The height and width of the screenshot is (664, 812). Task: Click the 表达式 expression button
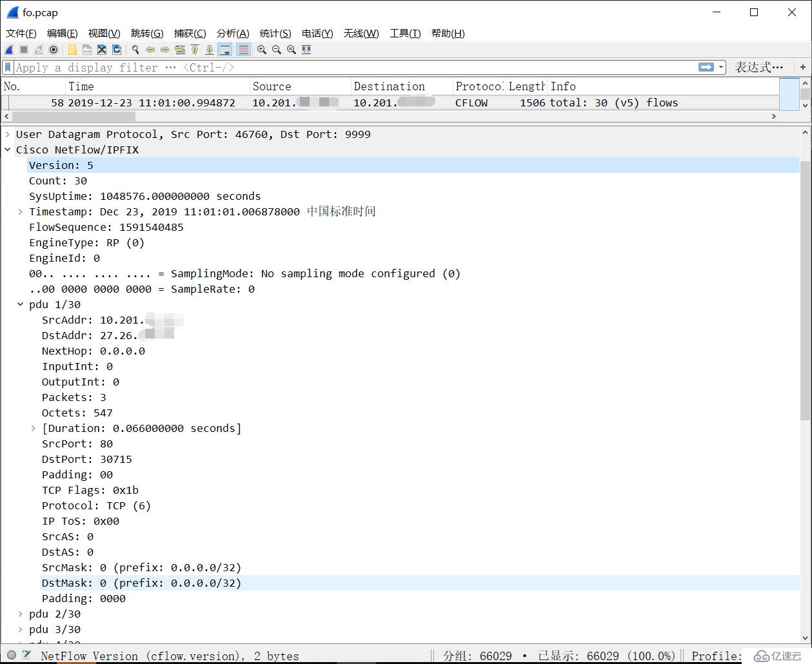[x=759, y=67]
